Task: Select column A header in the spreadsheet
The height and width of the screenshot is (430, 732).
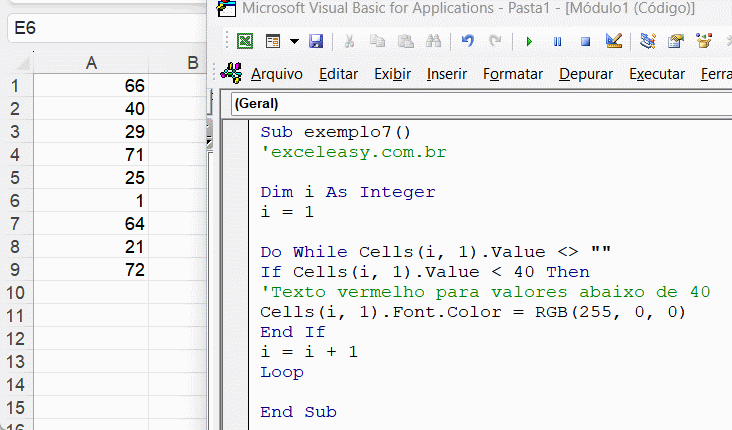Action: click(91, 63)
